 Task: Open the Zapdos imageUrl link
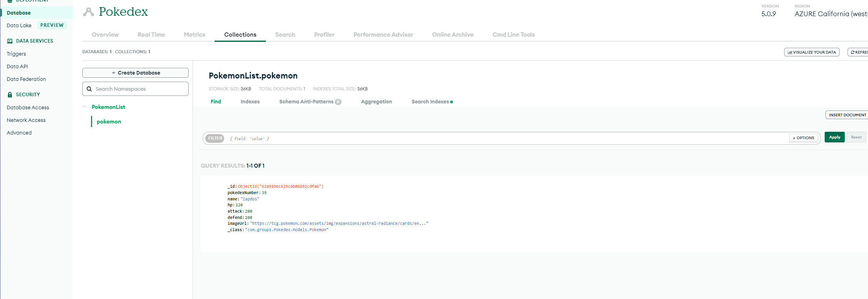coord(339,224)
